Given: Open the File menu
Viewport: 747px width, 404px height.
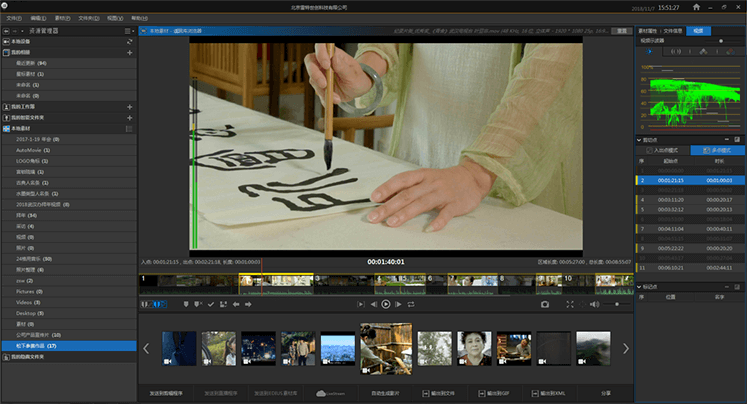Looking at the screenshot, I should coord(13,18).
